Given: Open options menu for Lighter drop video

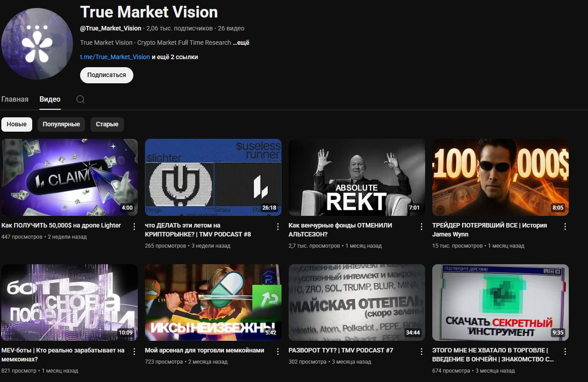Looking at the screenshot, I should (x=134, y=226).
